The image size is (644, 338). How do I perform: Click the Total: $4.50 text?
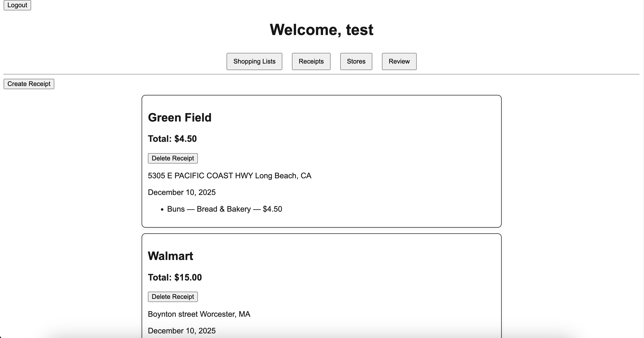coord(172,139)
